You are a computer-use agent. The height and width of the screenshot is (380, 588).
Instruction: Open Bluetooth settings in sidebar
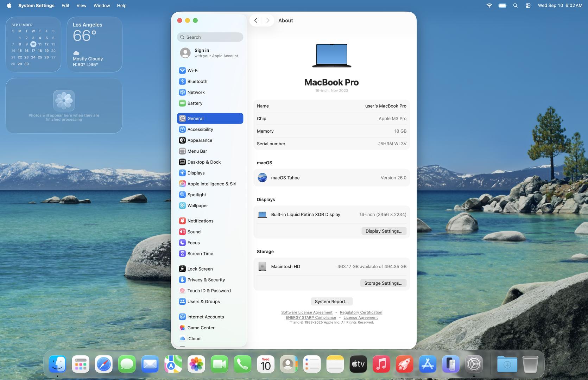pos(210,81)
